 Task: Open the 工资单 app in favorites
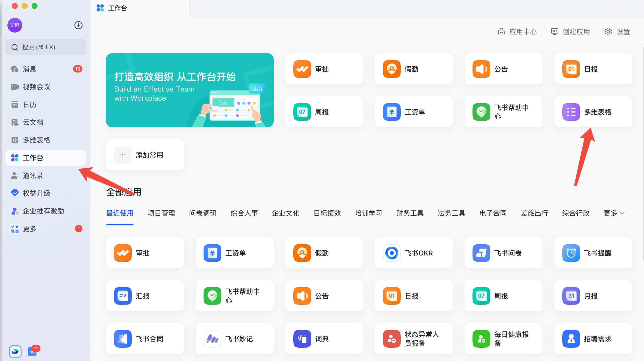(414, 112)
